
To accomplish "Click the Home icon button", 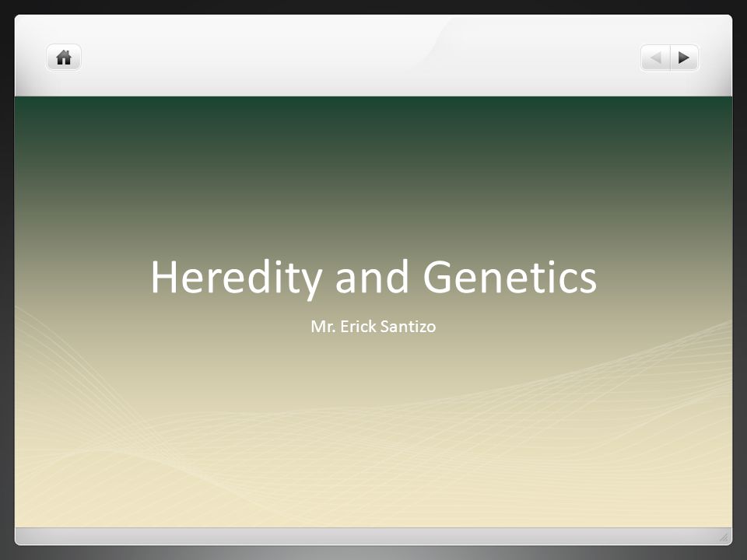I will (x=64, y=58).
